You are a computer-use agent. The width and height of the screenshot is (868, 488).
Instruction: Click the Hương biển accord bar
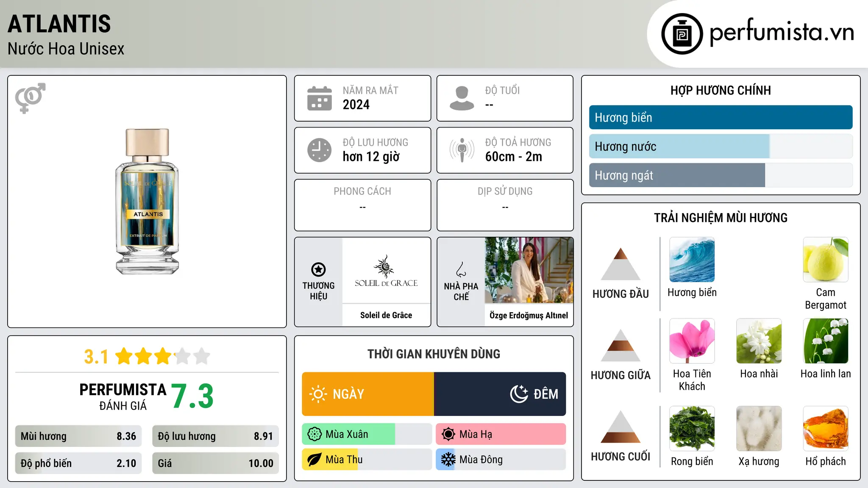click(721, 117)
